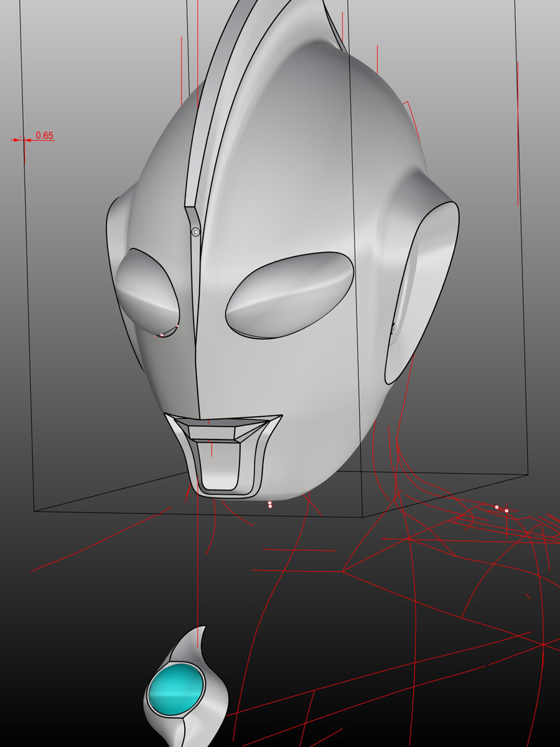Select the small circular hole on the head crest

point(195,232)
